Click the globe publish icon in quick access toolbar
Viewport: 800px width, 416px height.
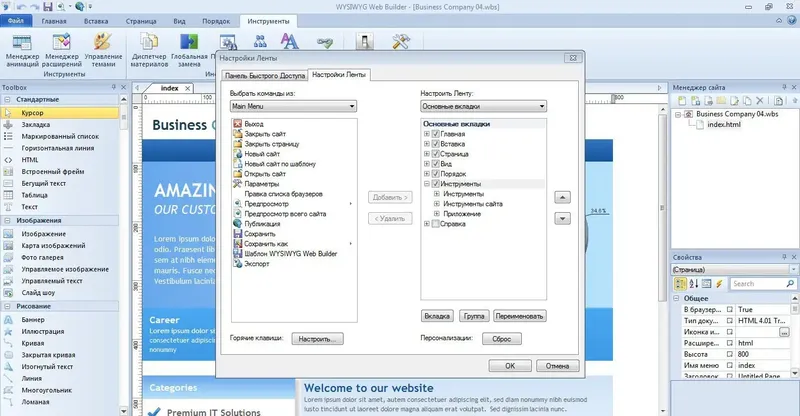coord(80,7)
